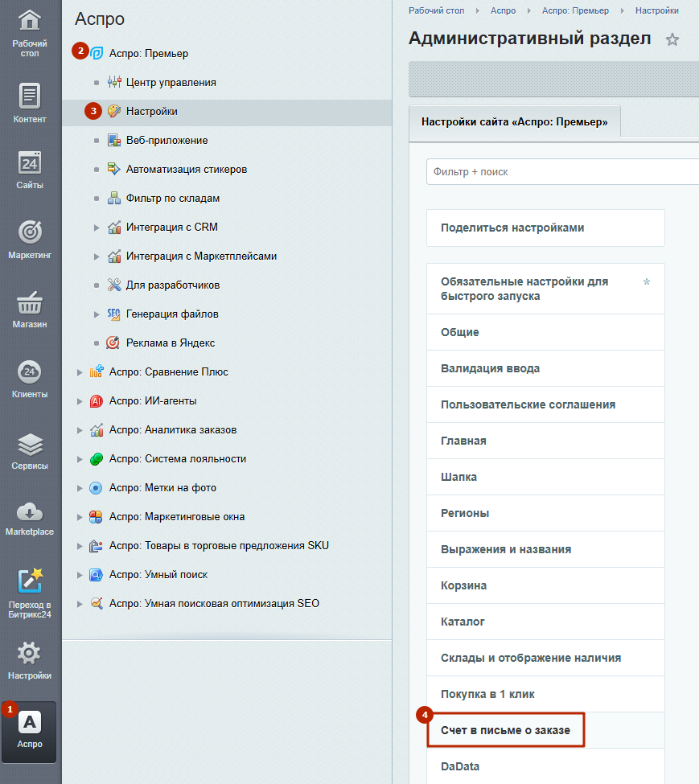
Task: Select the Аспро sidebar icon
Action: tap(30, 723)
